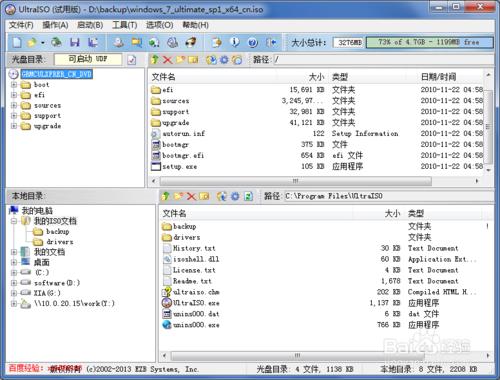
Task: Click the Make CD/DVD image icon
Action: (118, 42)
